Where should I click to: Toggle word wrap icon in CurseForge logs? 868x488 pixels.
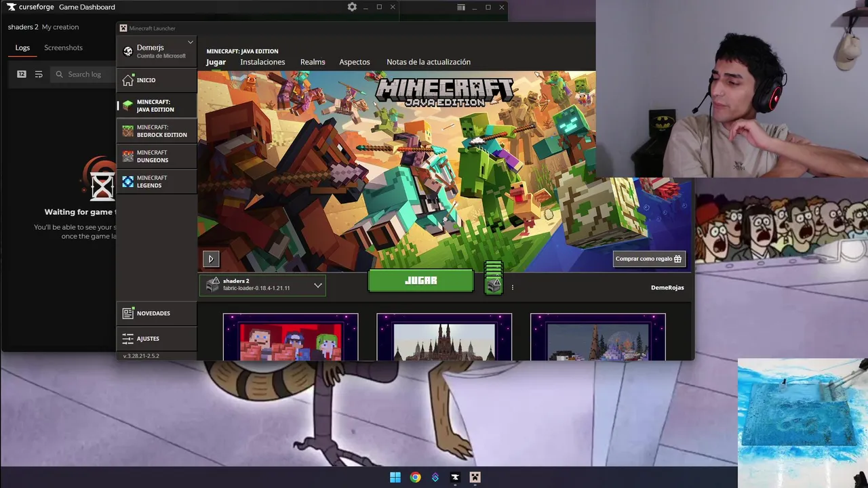(39, 74)
